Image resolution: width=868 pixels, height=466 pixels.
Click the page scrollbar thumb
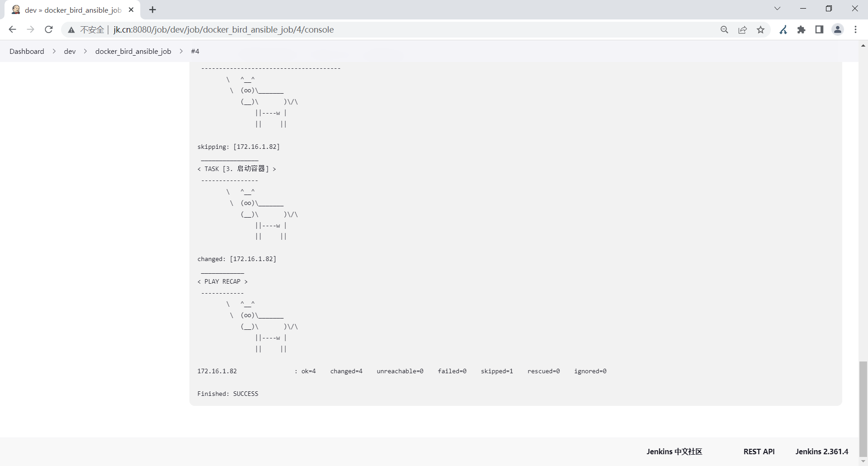pos(863,409)
